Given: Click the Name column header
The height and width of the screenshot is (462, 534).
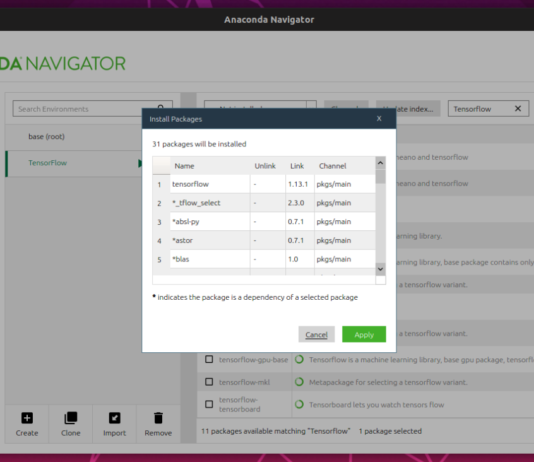Looking at the screenshot, I should point(210,166).
